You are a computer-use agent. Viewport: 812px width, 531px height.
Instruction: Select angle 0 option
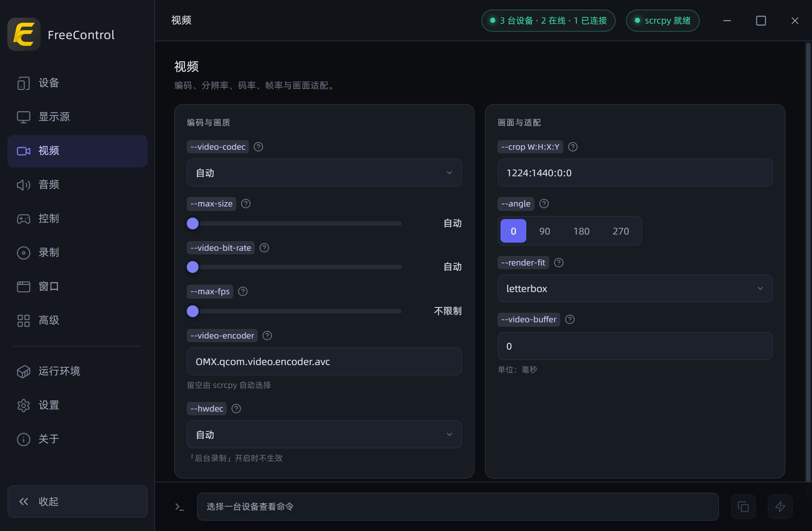(513, 231)
